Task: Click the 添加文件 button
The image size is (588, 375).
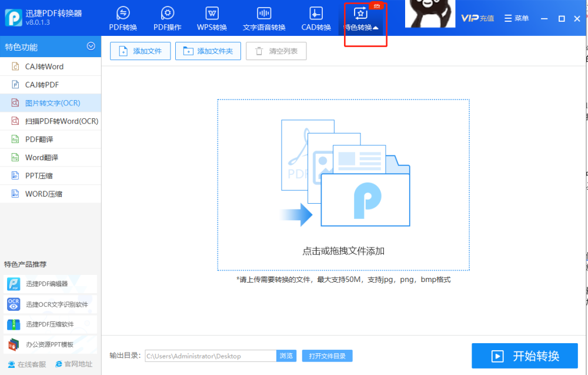Action: (141, 51)
